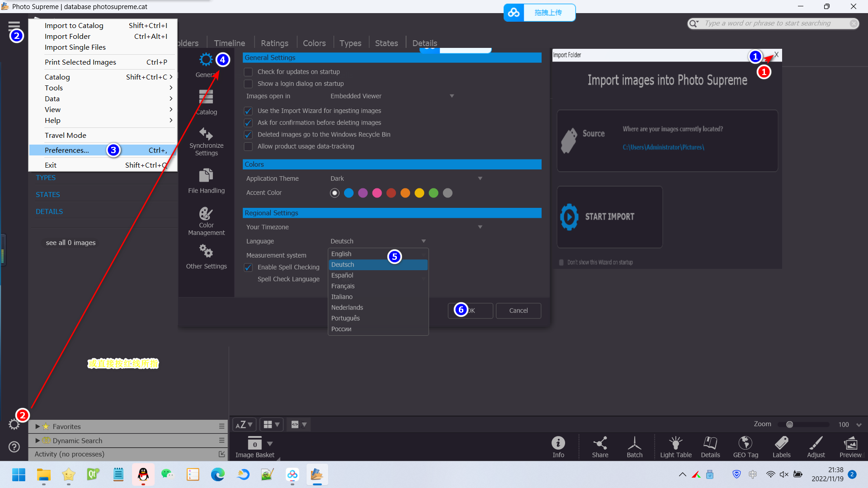The width and height of the screenshot is (868, 488).
Task: Pick the green accent color swatch
Action: point(434,193)
